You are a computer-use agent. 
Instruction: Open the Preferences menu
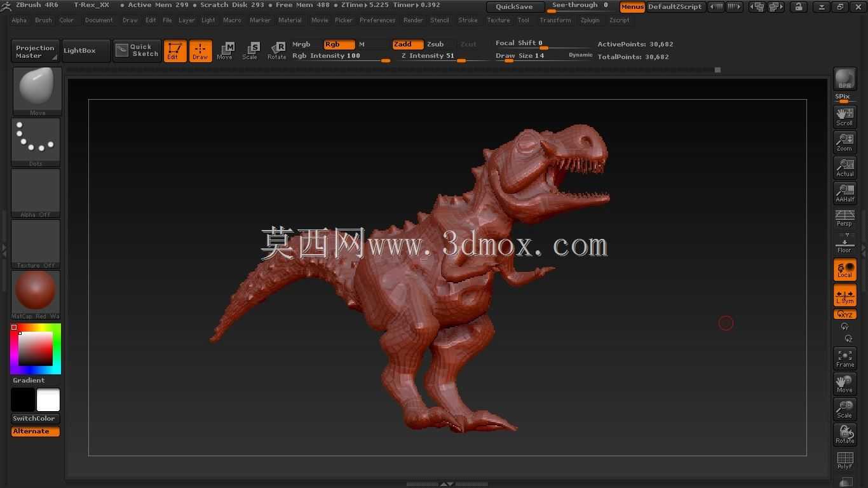[377, 20]
